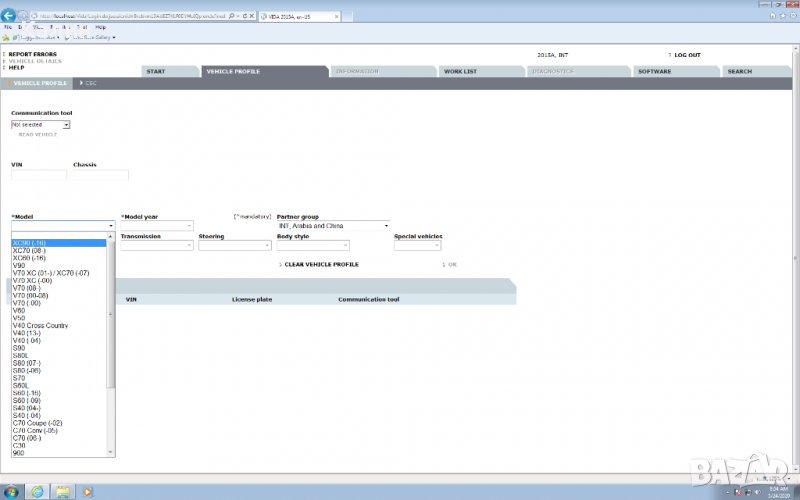Select C70 Coupe (-02) model

tap(37, 423)
